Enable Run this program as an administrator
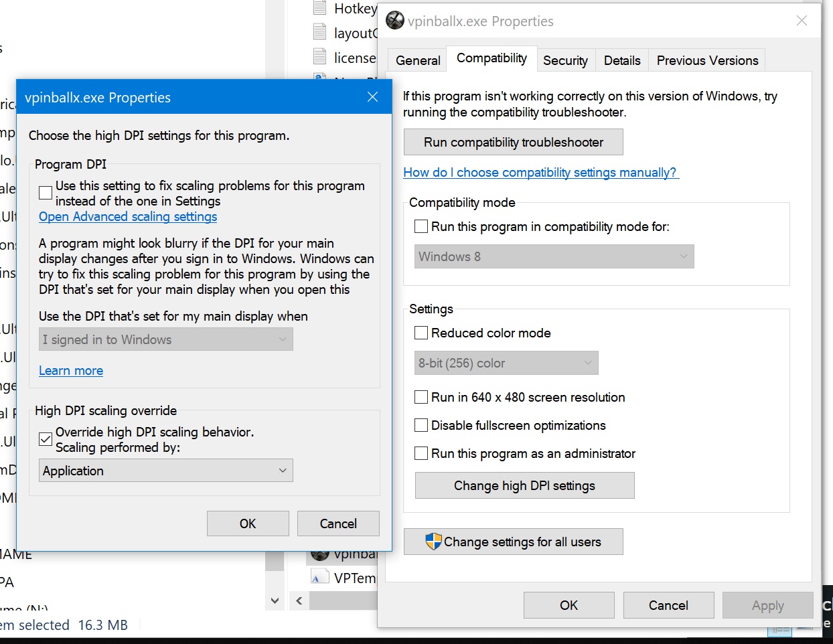 pos(421,453)
